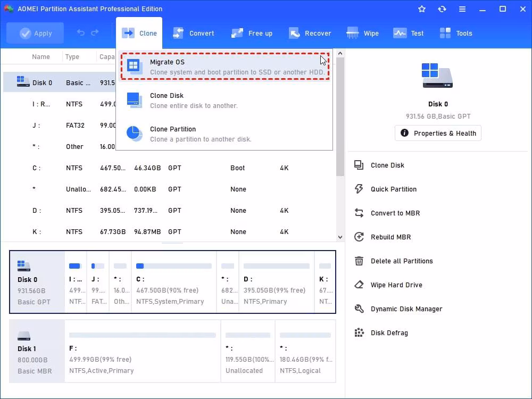Click the Rebuild MBR circular icon

coord(359,237)
